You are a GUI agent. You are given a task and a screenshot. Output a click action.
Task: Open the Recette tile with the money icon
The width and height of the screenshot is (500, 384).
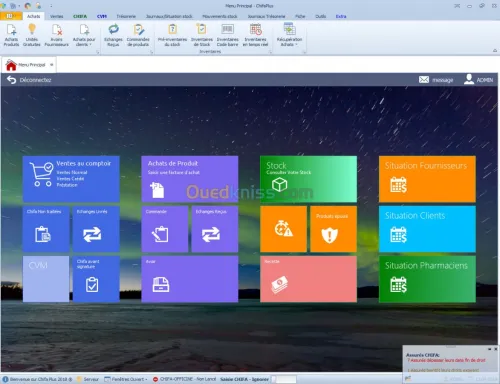tap(308, 279)
